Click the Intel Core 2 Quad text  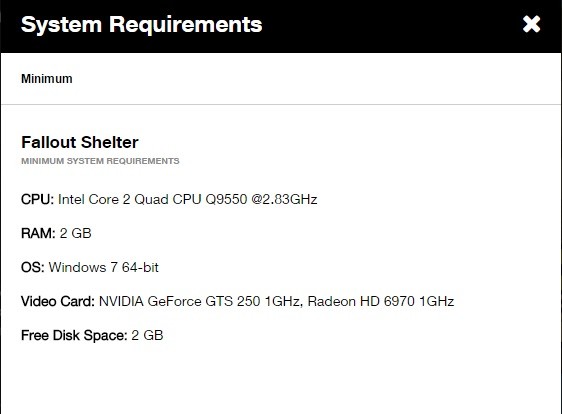[113, 199]
